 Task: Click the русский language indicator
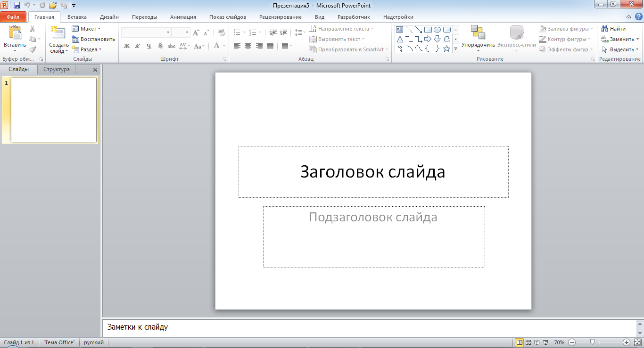(93, 342)
